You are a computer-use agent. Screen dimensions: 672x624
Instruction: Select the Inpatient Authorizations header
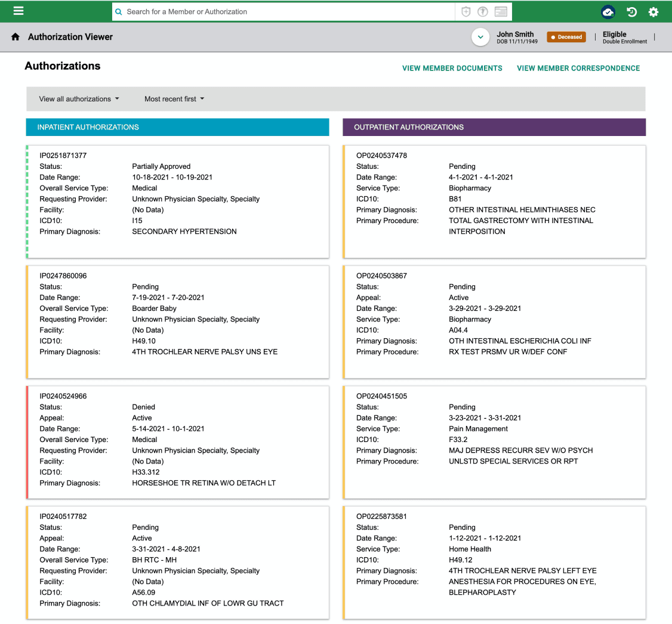(x=177, y=127)
